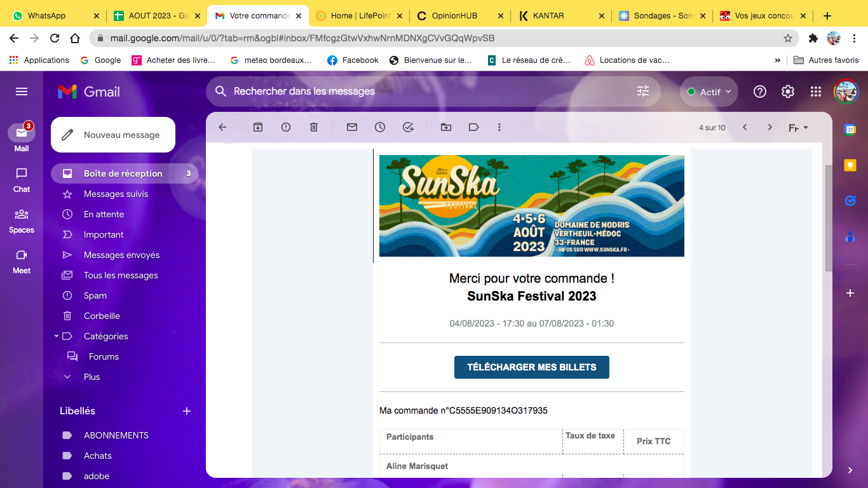Open the Gmail main menu hamburger
Image resolution: width=868 pixels, height=488 pixels.
[x=22, y=91]
